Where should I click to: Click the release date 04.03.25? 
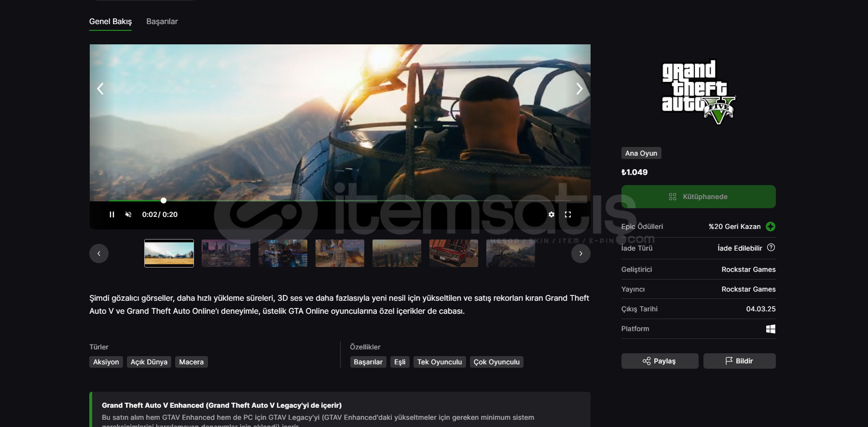click(761, 309)
